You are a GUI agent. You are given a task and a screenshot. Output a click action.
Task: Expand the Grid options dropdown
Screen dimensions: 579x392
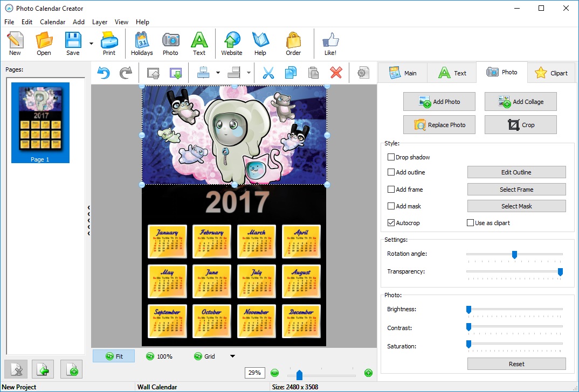pyautogui.click(x=233, y=356)
